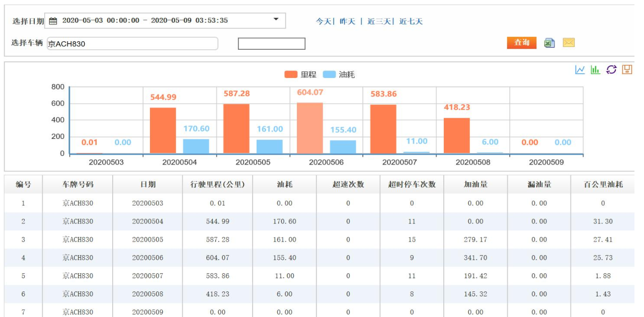This screenshot has width=644, height=317.
Task: Switch chart to line graph view
Action: (580, 70)
